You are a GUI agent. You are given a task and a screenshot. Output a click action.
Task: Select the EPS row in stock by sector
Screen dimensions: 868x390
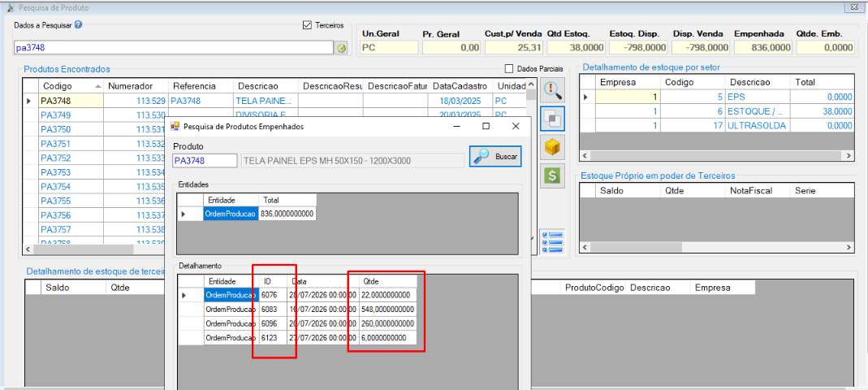(x=716, y=97)
